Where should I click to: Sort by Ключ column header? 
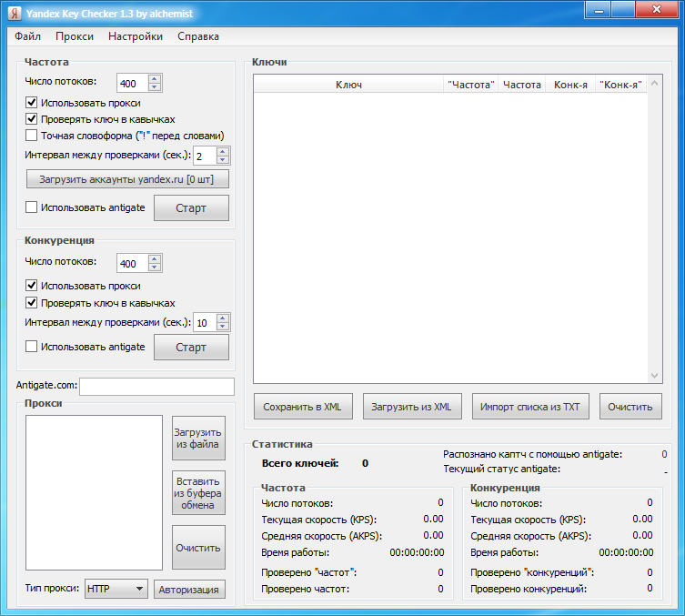tap(348, 85)
